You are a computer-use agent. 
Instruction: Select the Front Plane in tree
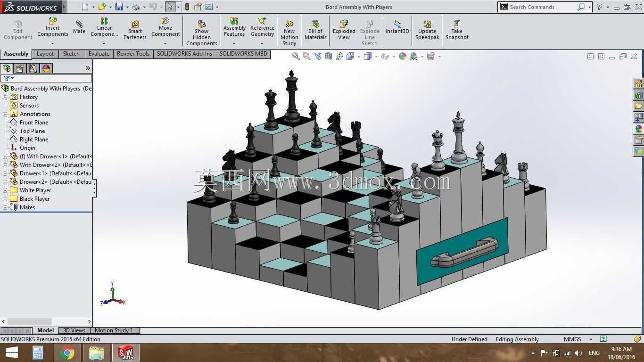click(34, 123)
